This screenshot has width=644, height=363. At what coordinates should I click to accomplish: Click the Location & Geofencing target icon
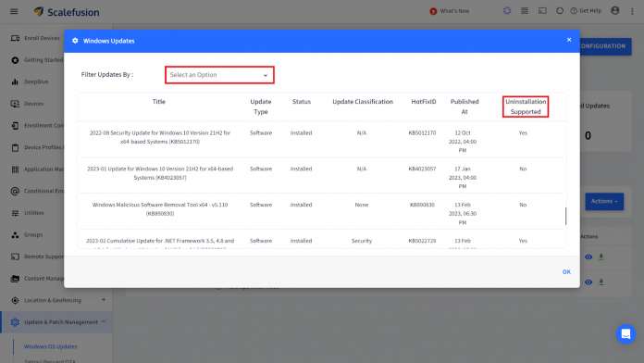point(15,301)
